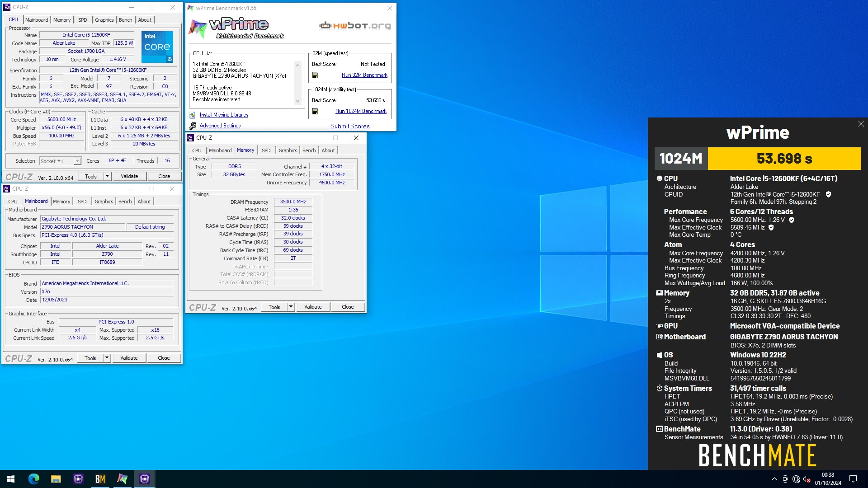Click the shield icon after 5589.45 MHz
Viewport: 868px width, 488px height.
pos(771,228)
